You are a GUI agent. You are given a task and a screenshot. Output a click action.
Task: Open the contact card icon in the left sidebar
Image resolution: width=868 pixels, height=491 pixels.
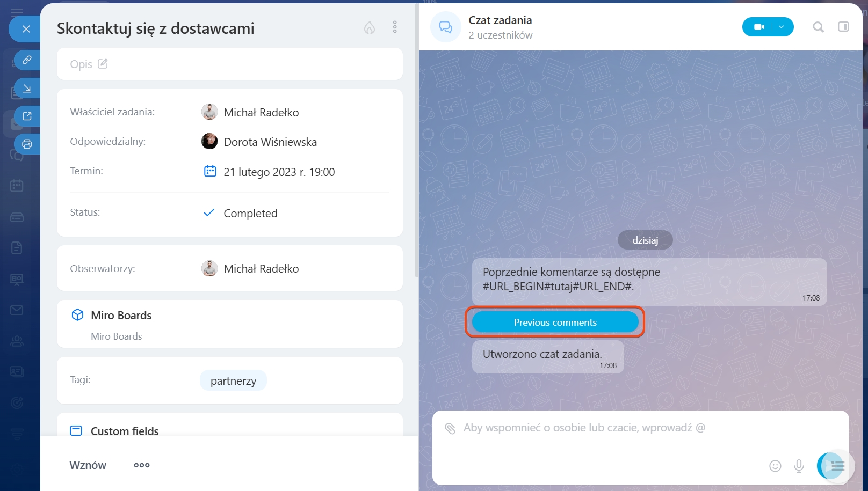[x=17, y=371]
